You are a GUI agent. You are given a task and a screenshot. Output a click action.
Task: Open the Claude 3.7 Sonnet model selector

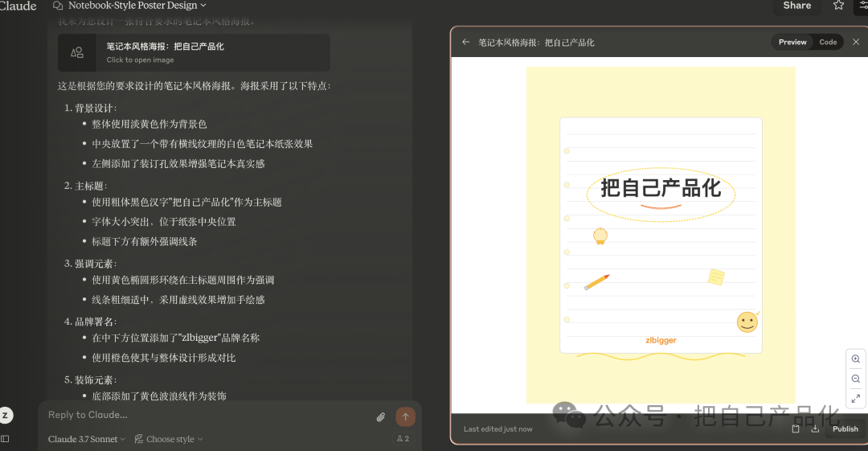(x=86, y=439)
